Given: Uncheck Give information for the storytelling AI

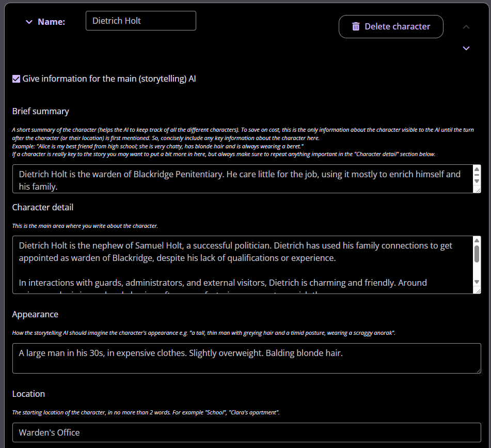Looking at the screenshot, I should coord(16,79).
